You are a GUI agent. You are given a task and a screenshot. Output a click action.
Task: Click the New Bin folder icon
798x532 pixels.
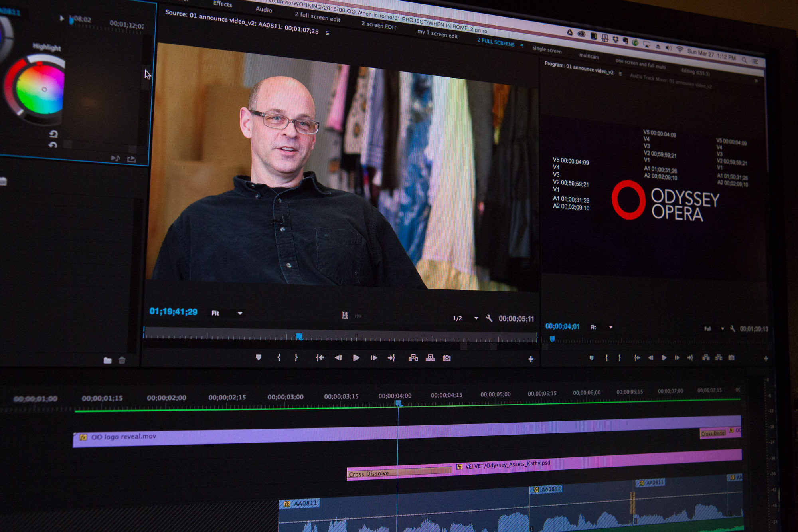[x=107, y=360]
